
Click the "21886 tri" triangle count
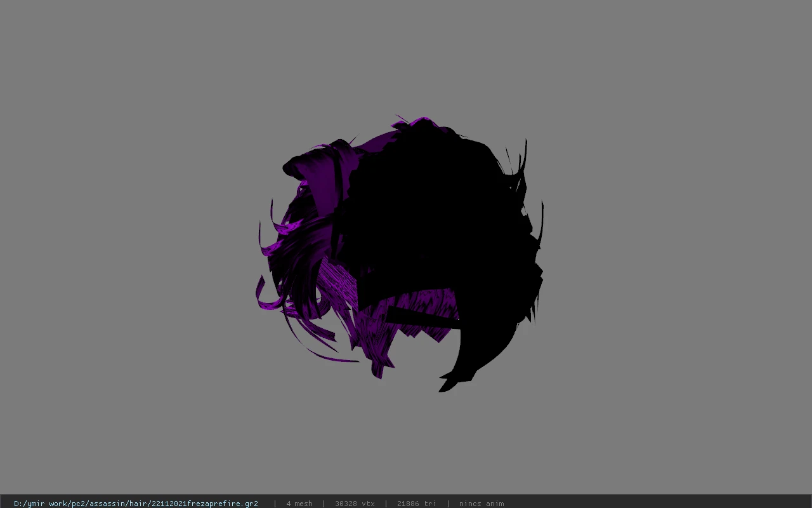[x=417, y=504]
